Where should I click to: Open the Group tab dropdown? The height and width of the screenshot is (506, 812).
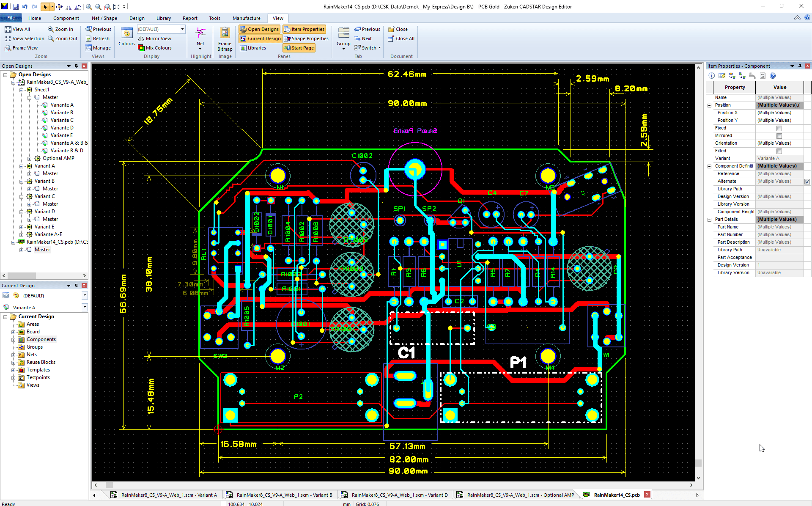(343, 48)
